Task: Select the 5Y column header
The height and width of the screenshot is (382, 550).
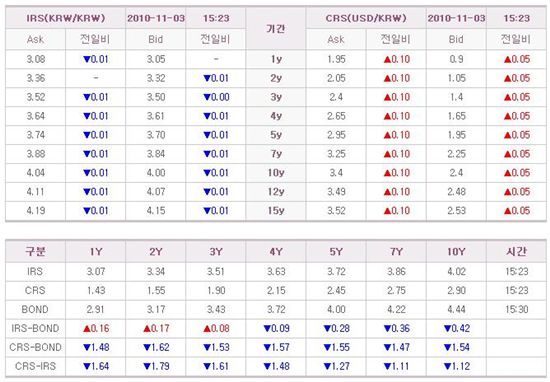Action: pyautogui.click(x=336, y=252)
